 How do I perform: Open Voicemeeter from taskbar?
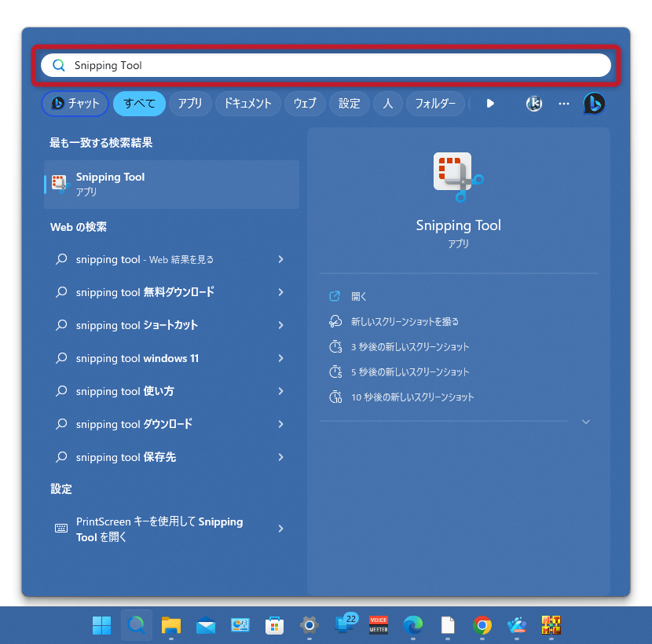click(379, 625)
